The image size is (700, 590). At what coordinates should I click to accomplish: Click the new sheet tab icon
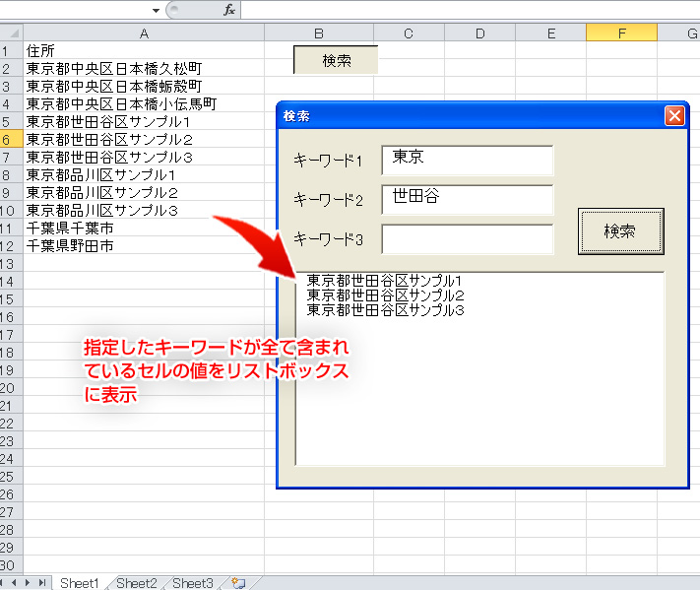[238, 583]
